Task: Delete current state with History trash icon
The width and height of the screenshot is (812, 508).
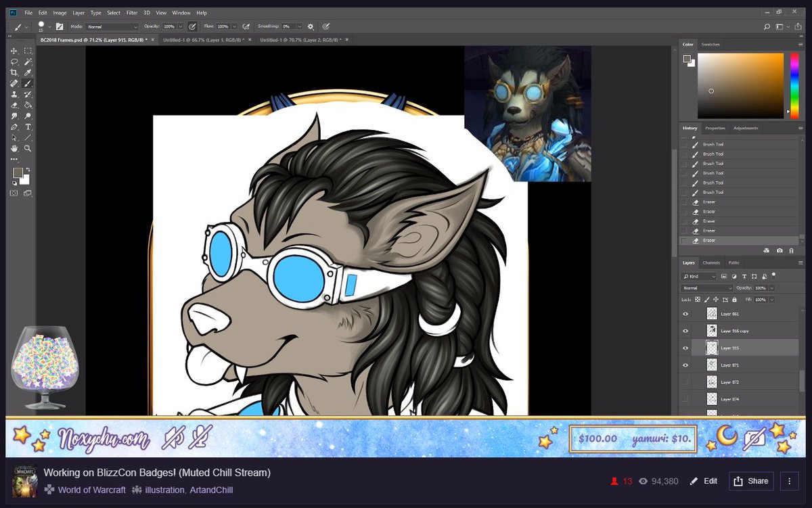Action: tap(792, 250)
